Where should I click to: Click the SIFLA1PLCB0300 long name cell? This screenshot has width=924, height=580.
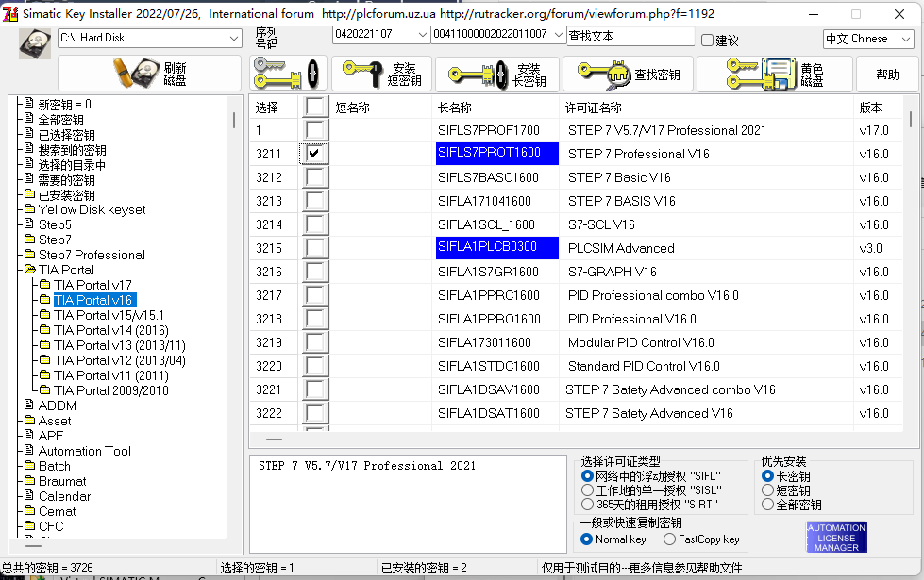point(496,248)
